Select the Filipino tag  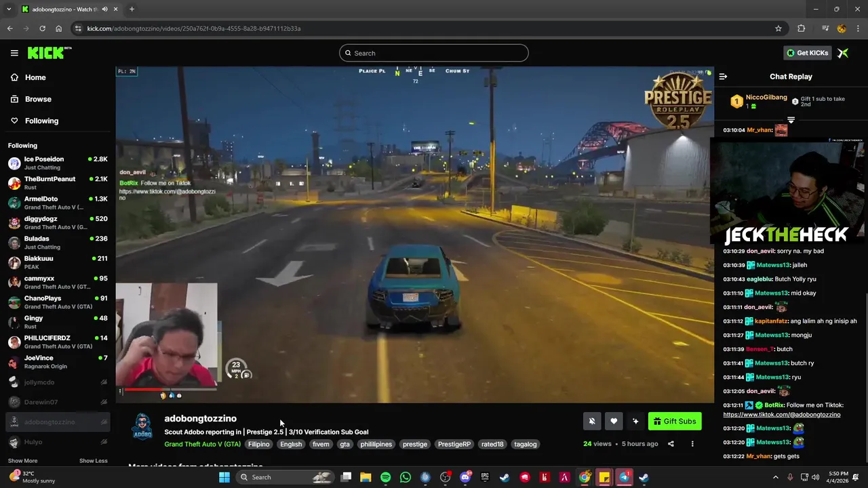(x=258, y=444)
